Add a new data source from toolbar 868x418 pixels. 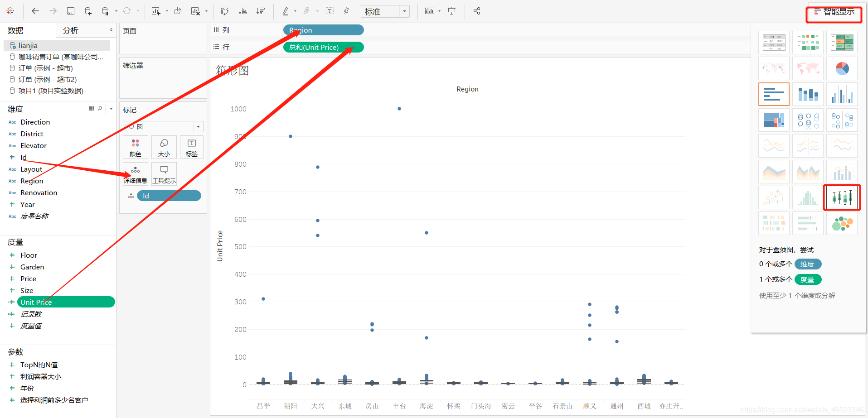pyautogui.click(x=88, y=11)
